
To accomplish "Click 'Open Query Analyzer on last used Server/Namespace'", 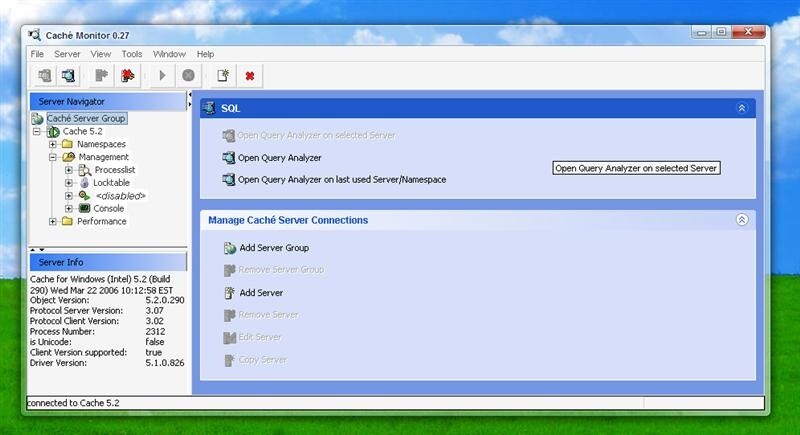I will 342,180.
